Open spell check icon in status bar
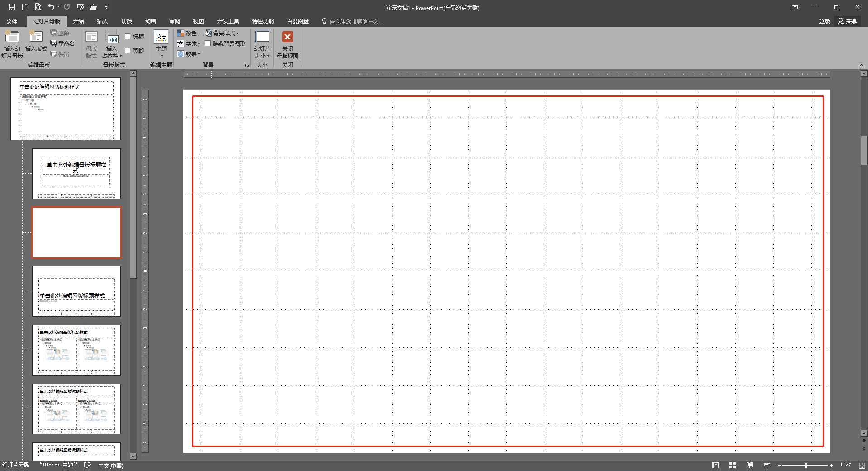 [87, 465]
